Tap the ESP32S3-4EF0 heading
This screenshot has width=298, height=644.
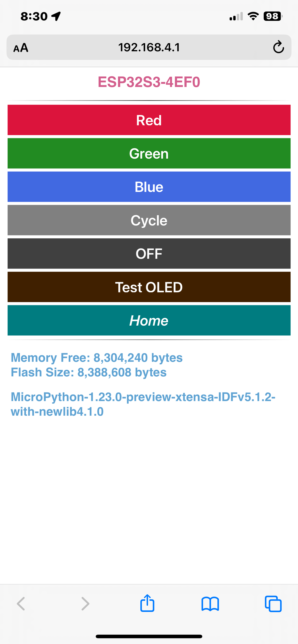[x=149, y=82]
